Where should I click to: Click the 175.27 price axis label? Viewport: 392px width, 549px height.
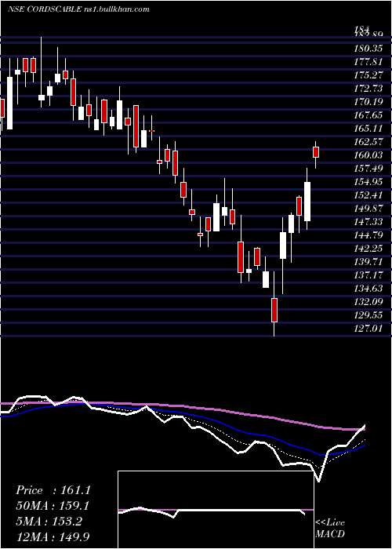coord(368,75)
